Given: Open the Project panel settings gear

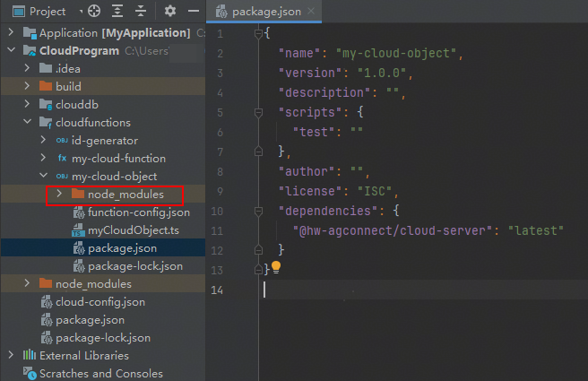Looking at the screenshot, I should point(170,12).
